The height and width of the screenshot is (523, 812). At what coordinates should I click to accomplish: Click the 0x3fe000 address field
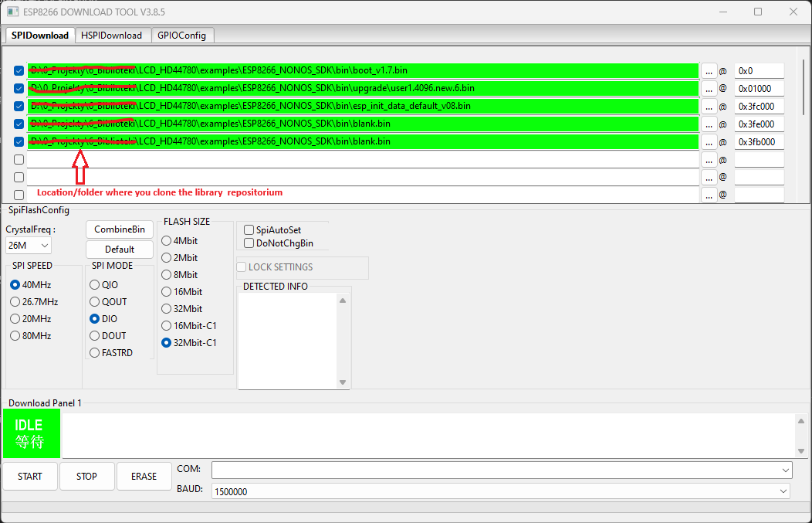point(760,124)
